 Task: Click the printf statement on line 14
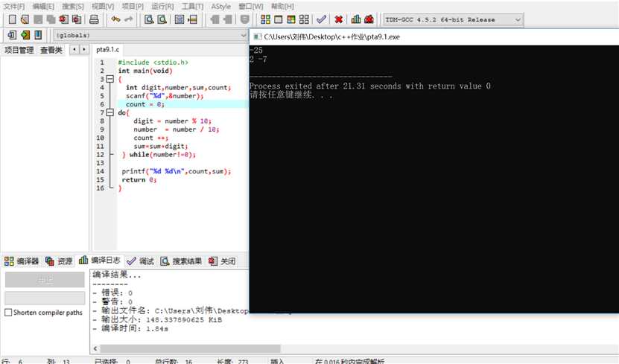pyautogui.click(x=176, y=171)
